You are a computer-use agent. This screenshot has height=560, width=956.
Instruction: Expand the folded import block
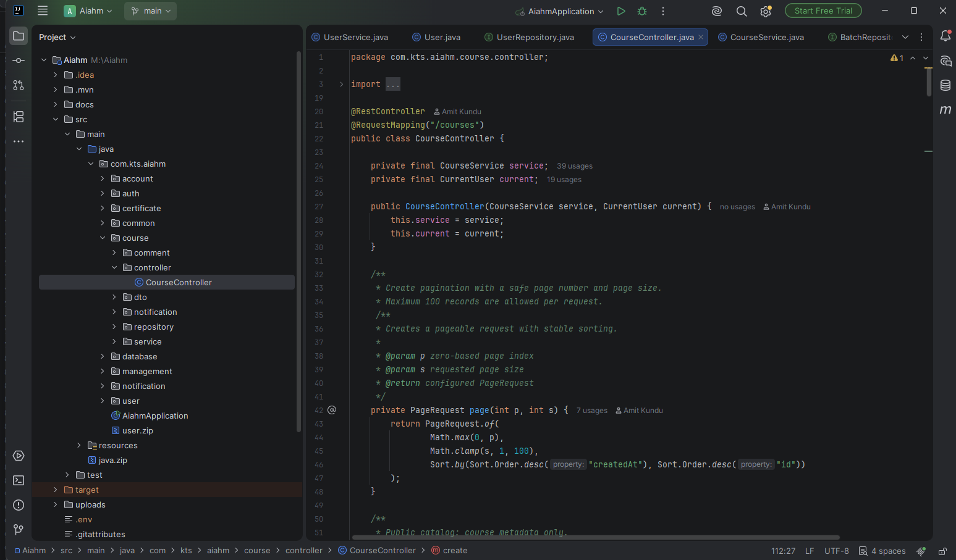pyautogui.click(x=341, y=84)
